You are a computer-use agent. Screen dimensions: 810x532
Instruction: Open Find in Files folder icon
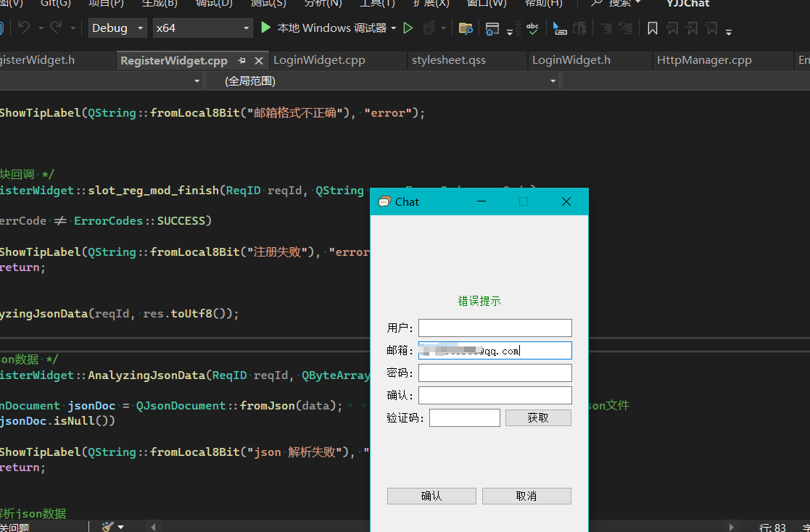[466, 28]
